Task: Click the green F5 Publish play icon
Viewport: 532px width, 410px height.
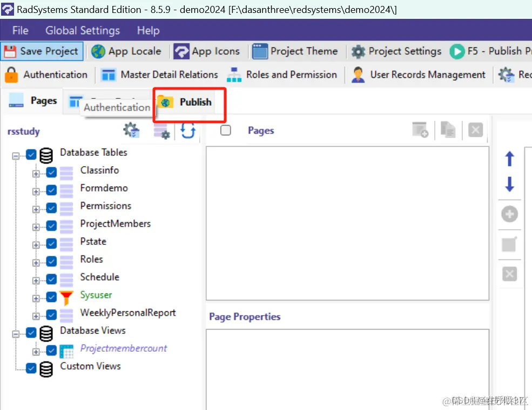Action: tap(457, 51)
